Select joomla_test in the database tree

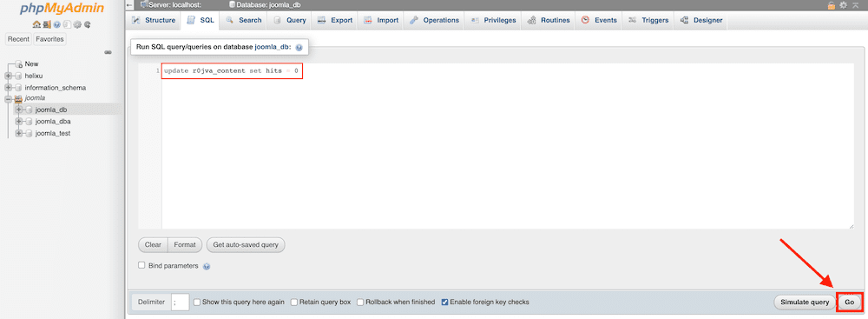point(53,133)
